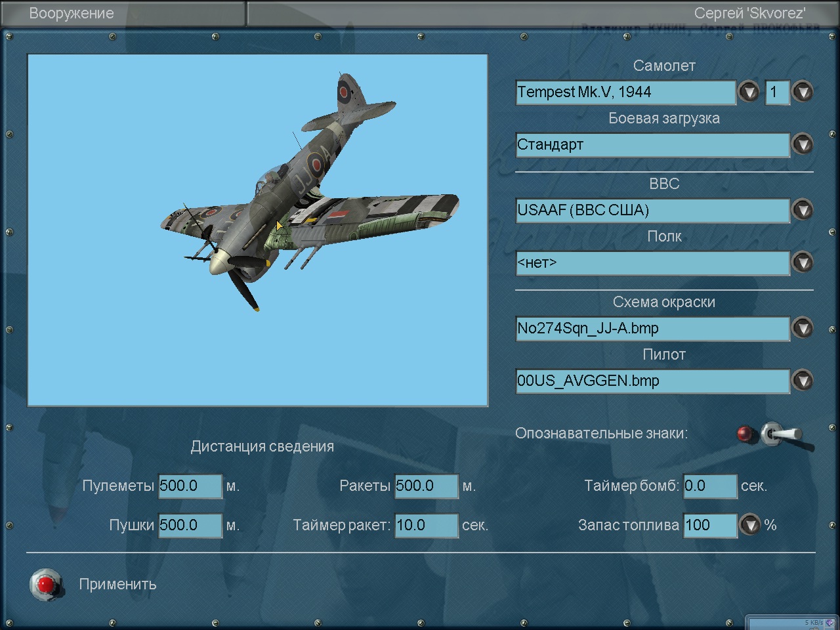840x630 pixels.
Task: Click the Пилот label
Action: pos(664,354)
